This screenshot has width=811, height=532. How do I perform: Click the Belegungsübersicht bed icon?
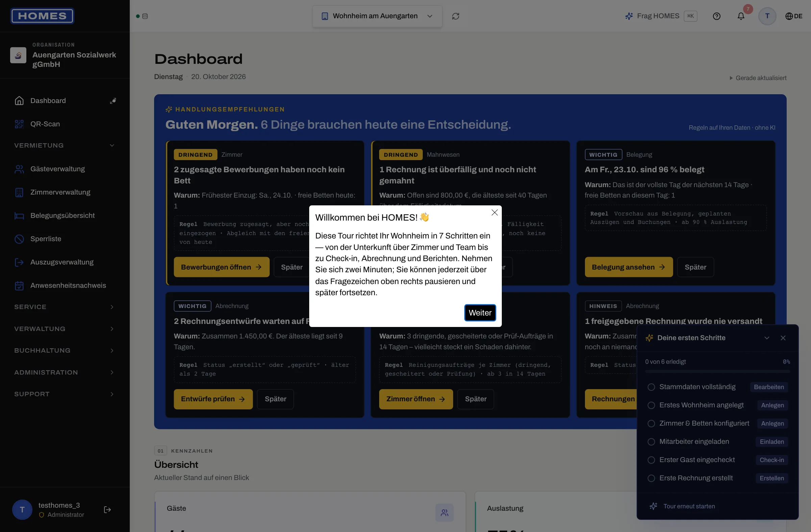pyautogui.click(x=19, y=216)
